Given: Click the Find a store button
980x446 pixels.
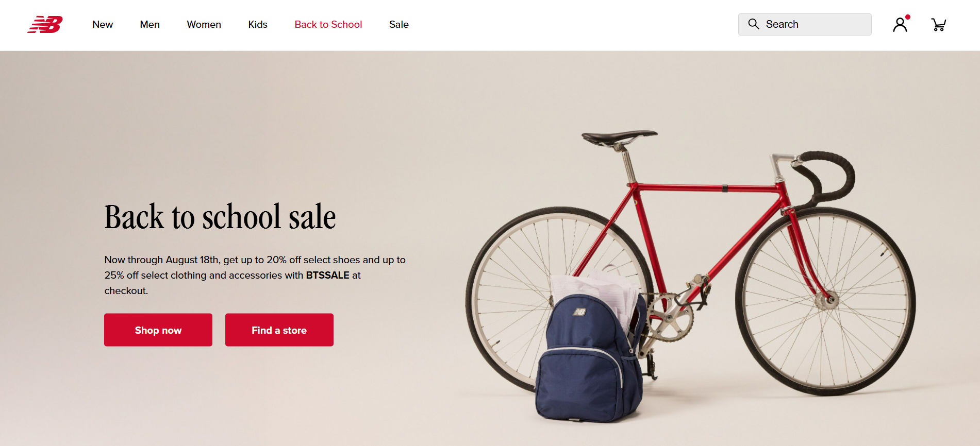Looking at the screenshot, I should (279, 330).
